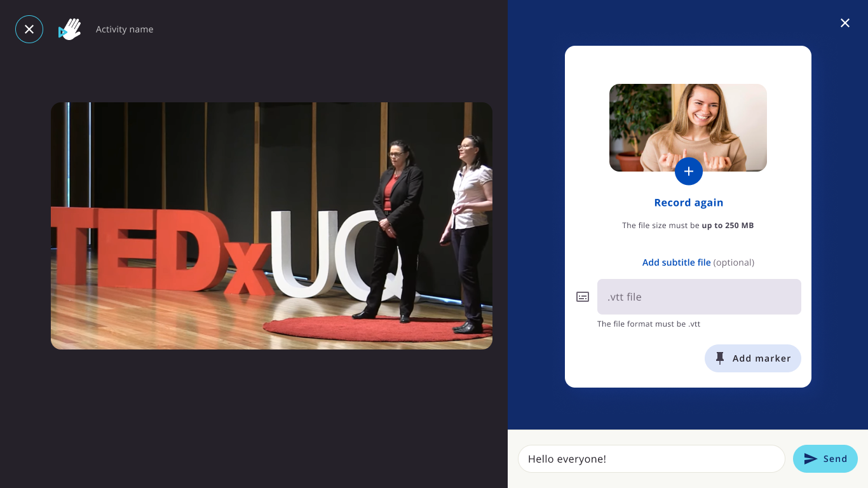The height and width of the screenshot is (488, 868).
Task: Click the Record again link
Action: 689,203
